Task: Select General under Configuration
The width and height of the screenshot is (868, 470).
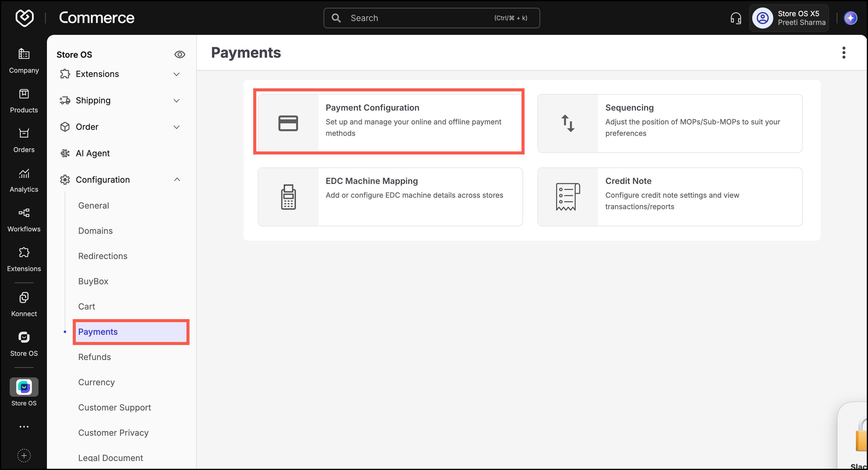Action: tap(93, 205)
